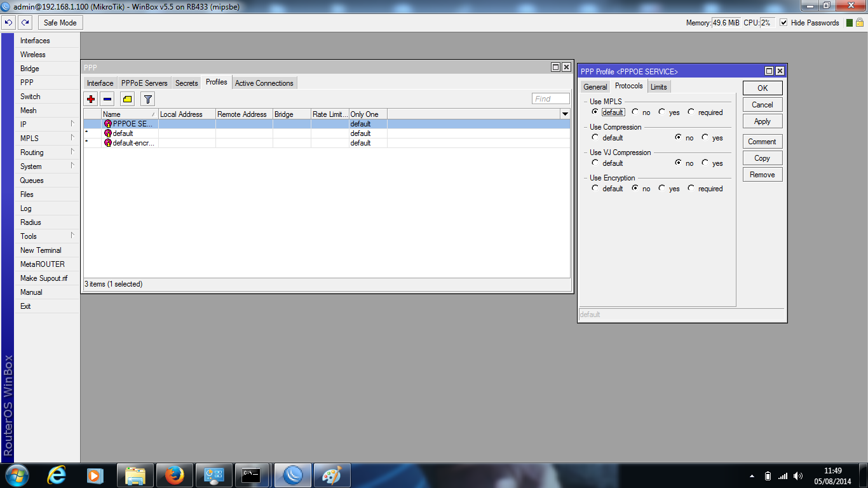Open Internet Explorer from the taskbar

point(58,475)
